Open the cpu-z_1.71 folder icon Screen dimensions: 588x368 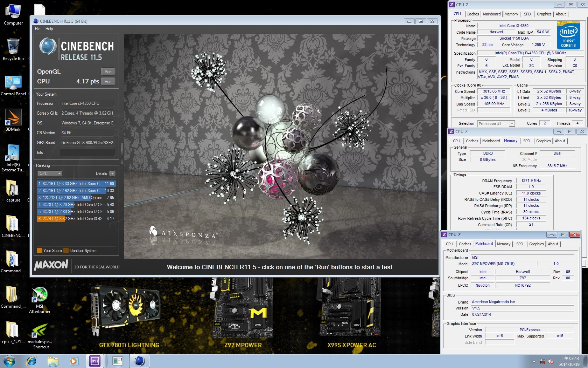point(13,333)
